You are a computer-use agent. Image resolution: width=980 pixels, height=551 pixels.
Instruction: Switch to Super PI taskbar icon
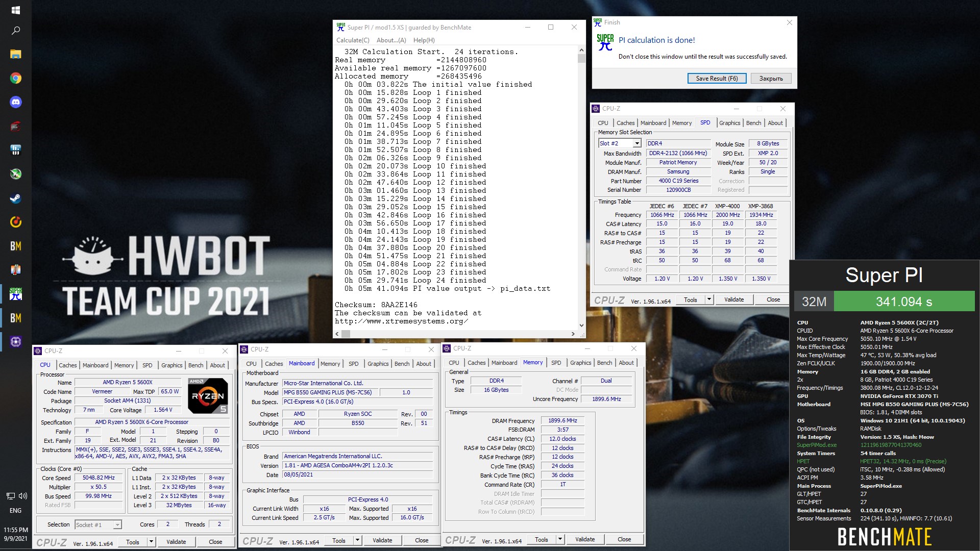pyautogui.click(x=15, y=294)
